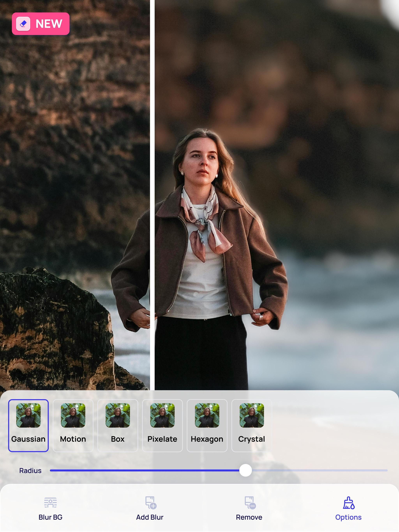Image resolution: width=399 pixels, height=532 pixels.
Task: Click the Radius slider handle
Action: click(245, 470)
